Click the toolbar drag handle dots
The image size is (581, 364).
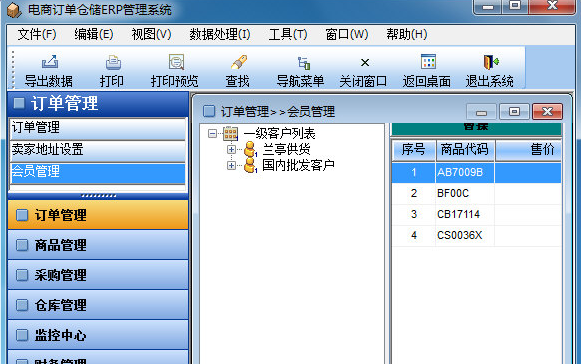pos(13,69)
